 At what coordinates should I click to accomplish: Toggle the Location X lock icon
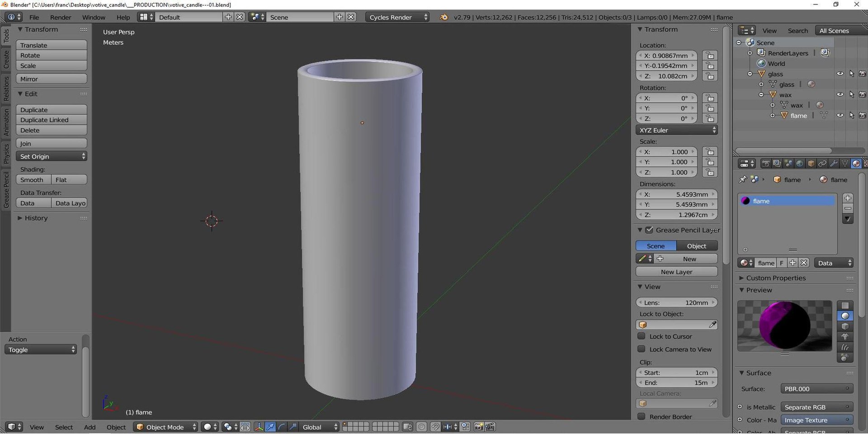pyautogui.click(x=710, y=55)
